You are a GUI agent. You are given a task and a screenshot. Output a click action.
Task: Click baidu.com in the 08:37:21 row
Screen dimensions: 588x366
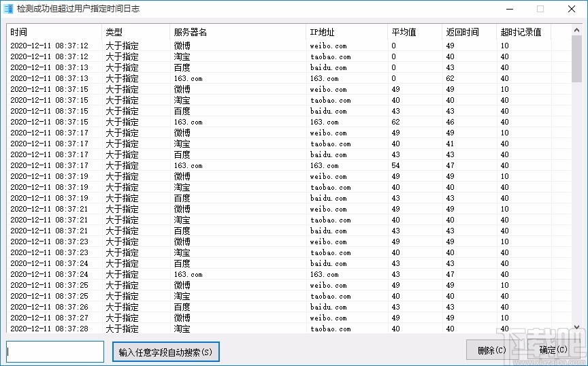[x=329, y=231]
